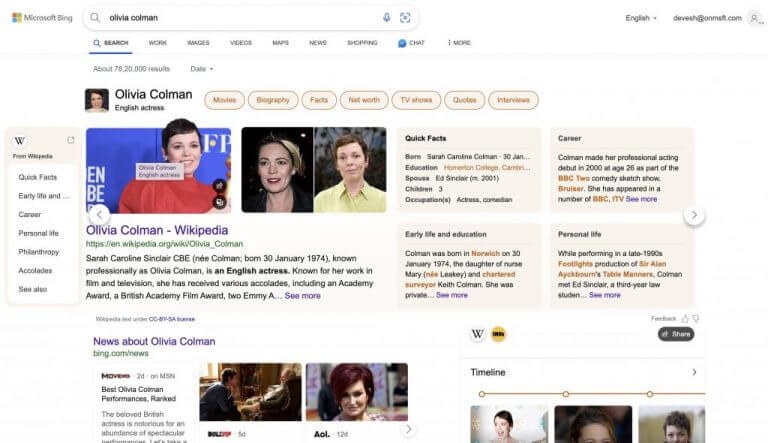Open Olivia Colman profile thumbnail

pyautogui.click(x=96, y=100)
